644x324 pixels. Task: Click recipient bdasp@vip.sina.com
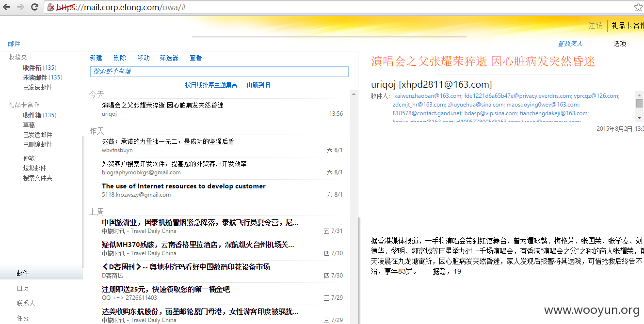click(491, 113)
